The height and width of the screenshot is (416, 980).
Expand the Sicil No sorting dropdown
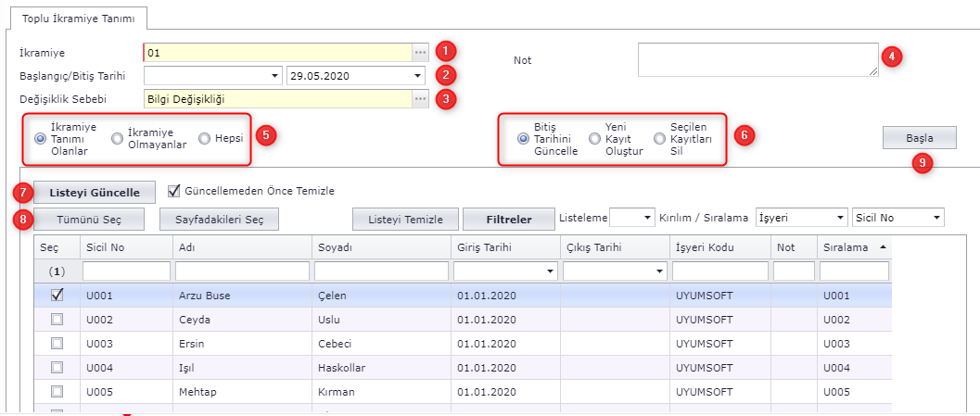pyautogui.click(x=936, y=218)
